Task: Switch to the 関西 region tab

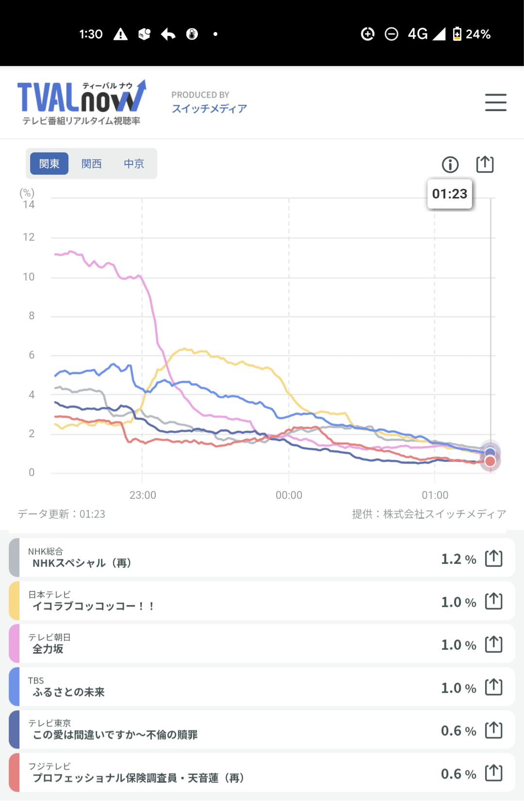Action: [92, 164]
